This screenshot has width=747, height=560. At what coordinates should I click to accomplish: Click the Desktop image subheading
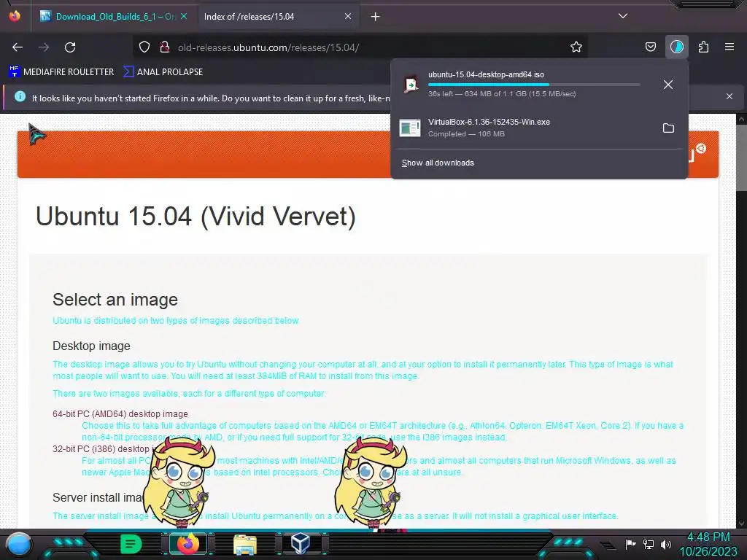(91, 346)
